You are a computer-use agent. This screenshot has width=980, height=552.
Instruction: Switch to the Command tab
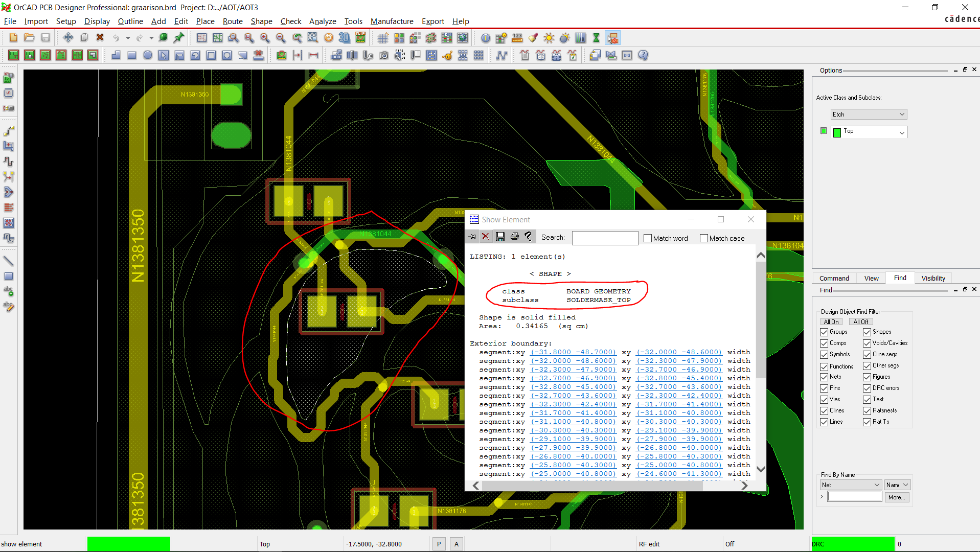834,279
